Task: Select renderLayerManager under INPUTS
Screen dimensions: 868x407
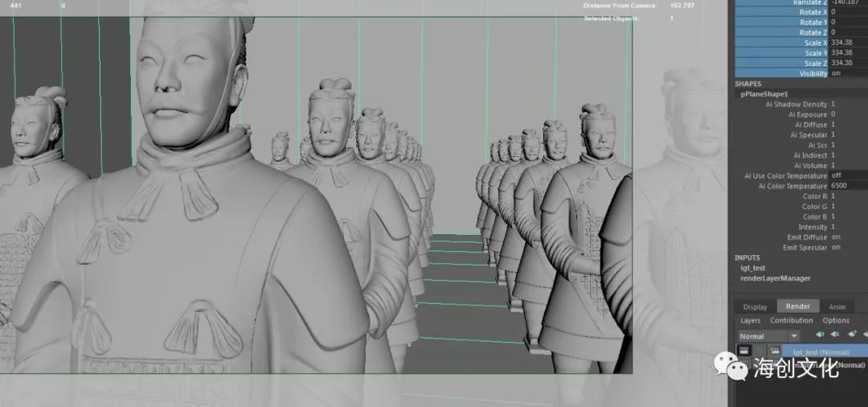Action: [x=775, y=278]
